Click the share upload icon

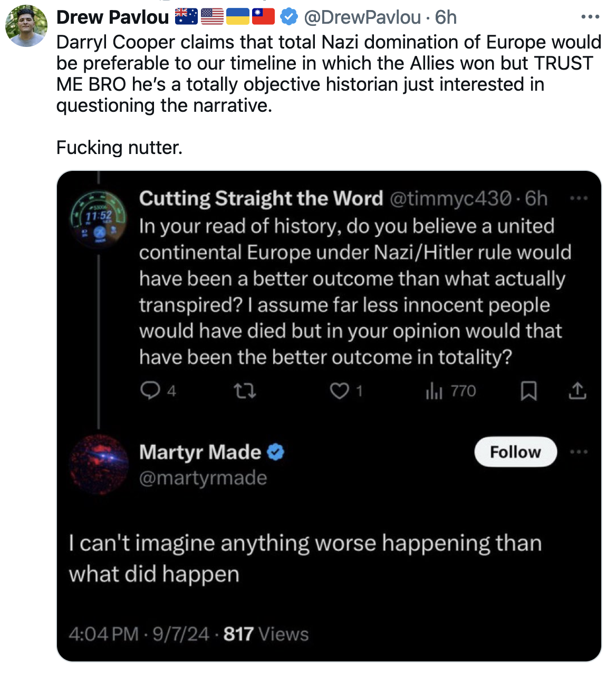pyautogui.click(x=577, y=391)
